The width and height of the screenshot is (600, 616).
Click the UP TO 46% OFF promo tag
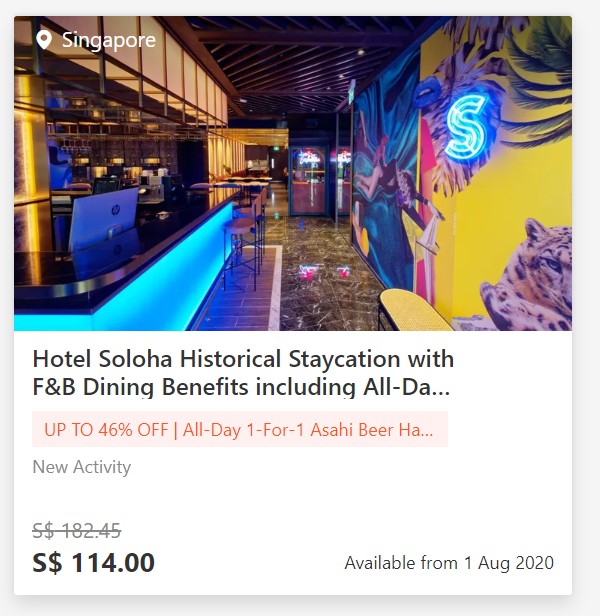[x=239, y=430]
